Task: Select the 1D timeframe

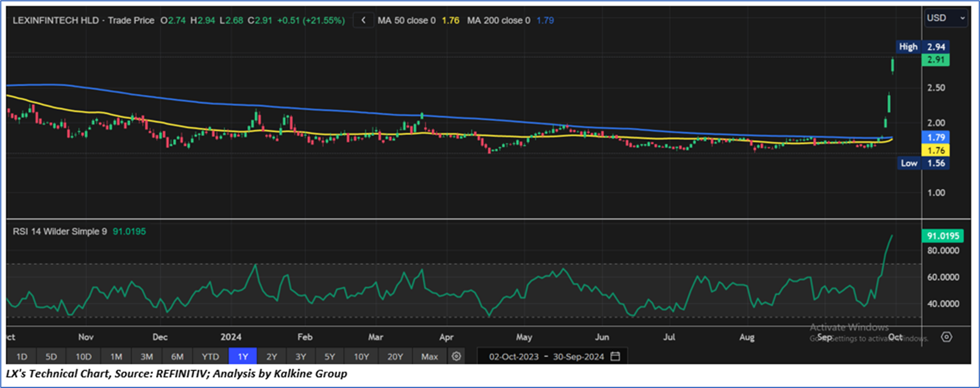Action: (22, 356)
